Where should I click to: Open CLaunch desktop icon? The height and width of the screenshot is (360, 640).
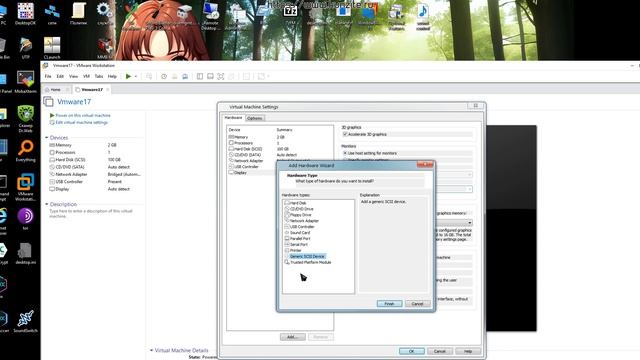(52, 48)
